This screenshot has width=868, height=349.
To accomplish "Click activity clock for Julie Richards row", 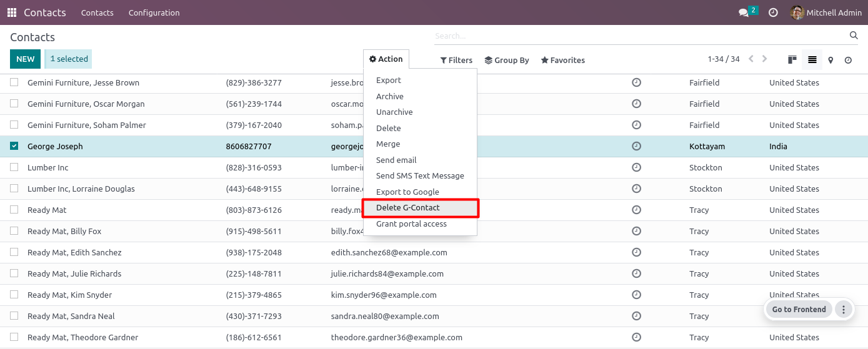I will tap(637, 273).
